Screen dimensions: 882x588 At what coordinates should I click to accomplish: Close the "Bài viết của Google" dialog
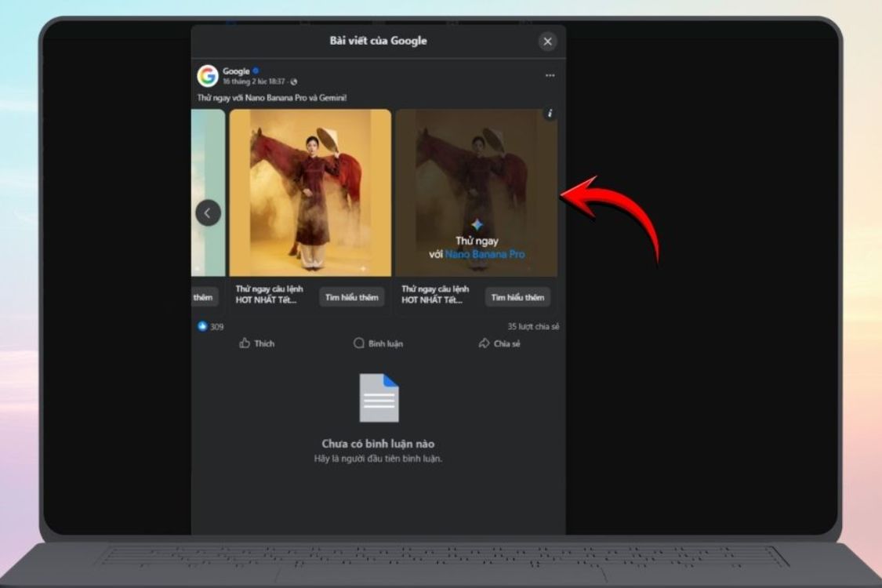(x=547, y=42)
